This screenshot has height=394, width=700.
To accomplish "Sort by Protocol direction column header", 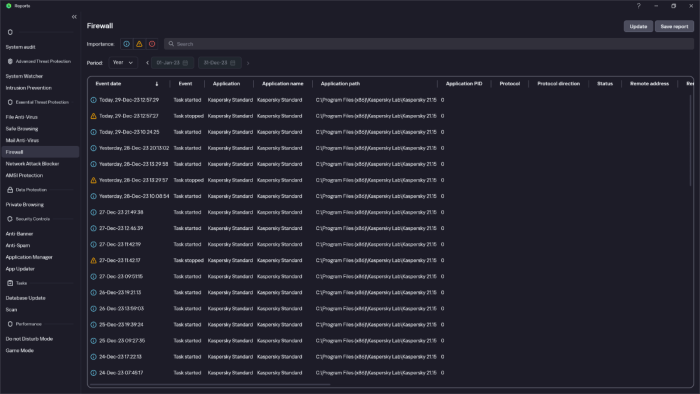I will pos(558,84).
